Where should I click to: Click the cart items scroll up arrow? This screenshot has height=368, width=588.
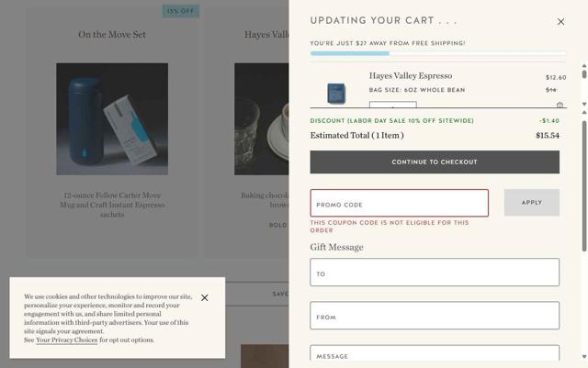(x=584, y=66)
